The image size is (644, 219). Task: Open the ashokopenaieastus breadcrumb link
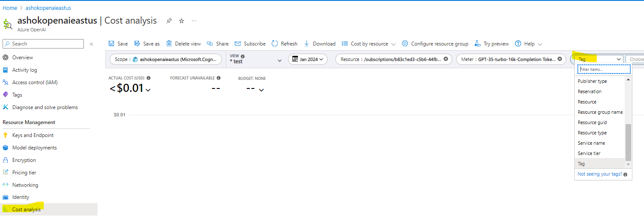click(48, 8)
